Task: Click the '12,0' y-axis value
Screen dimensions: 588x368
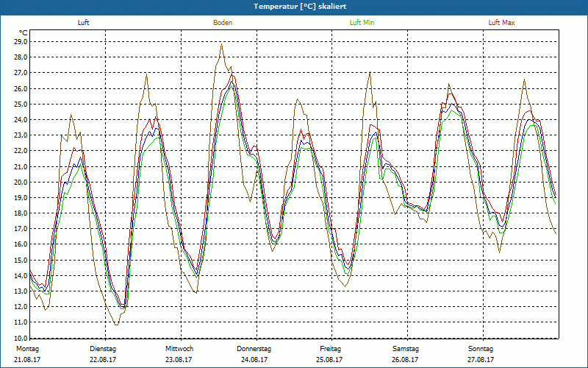Action: [21, 307]
